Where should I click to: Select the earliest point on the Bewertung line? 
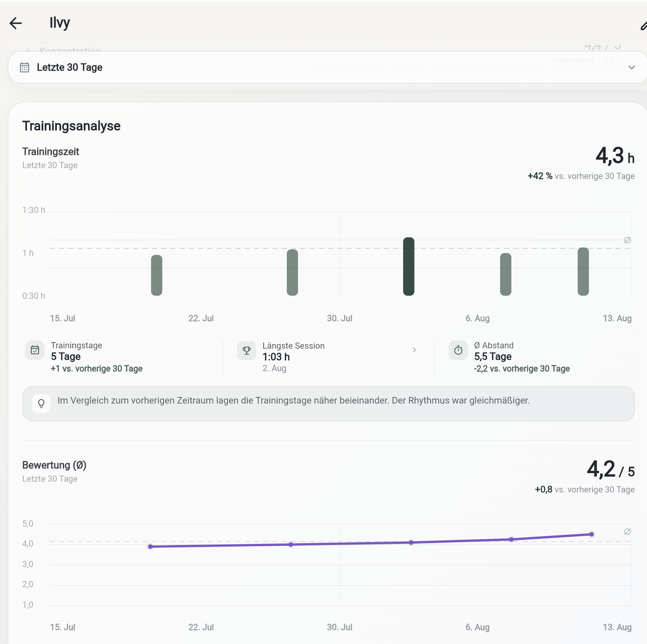pyautogui.click(x=150, y=547)
